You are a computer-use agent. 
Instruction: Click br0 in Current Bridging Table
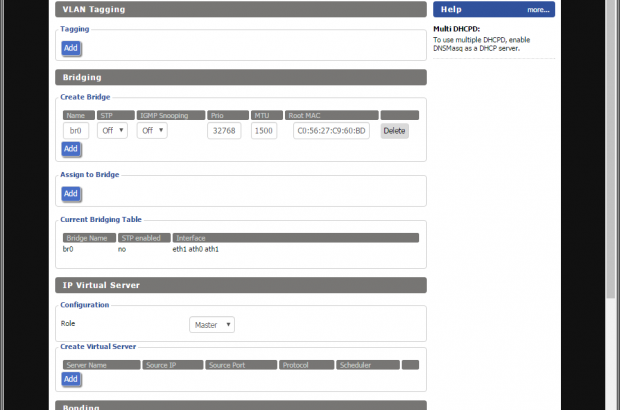tap(70, 249)
